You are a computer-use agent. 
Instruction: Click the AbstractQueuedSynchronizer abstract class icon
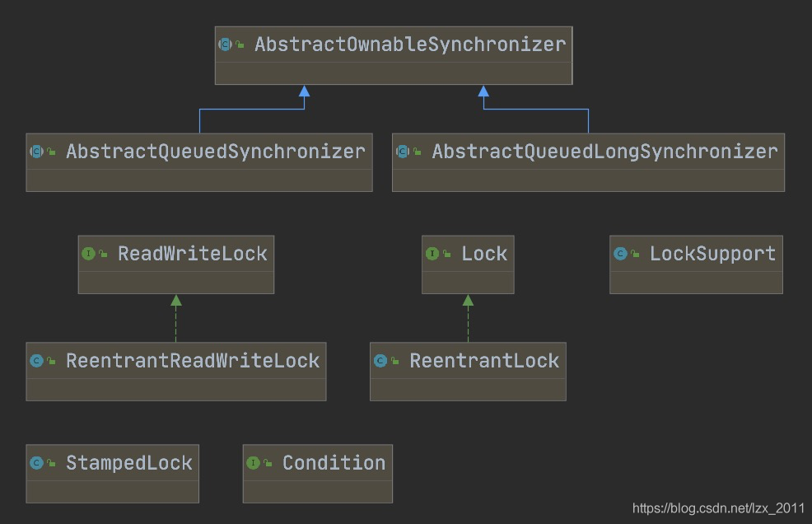click(37, 152)
